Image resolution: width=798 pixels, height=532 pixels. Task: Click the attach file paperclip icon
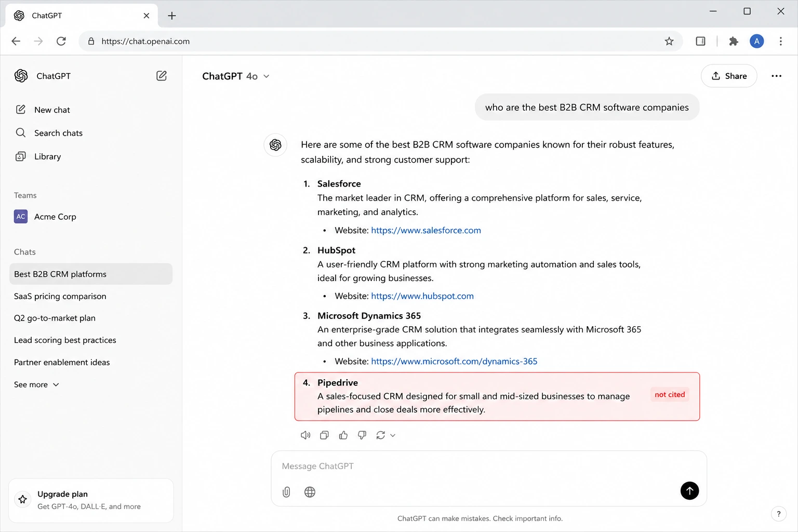coord(286,492)
